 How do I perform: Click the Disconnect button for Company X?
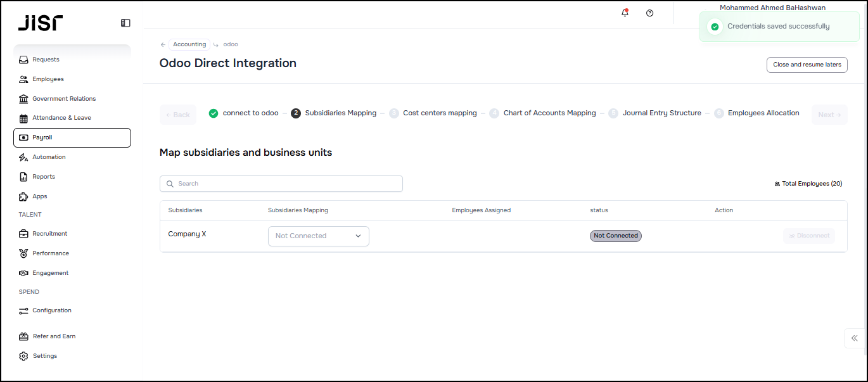point(808,236)
